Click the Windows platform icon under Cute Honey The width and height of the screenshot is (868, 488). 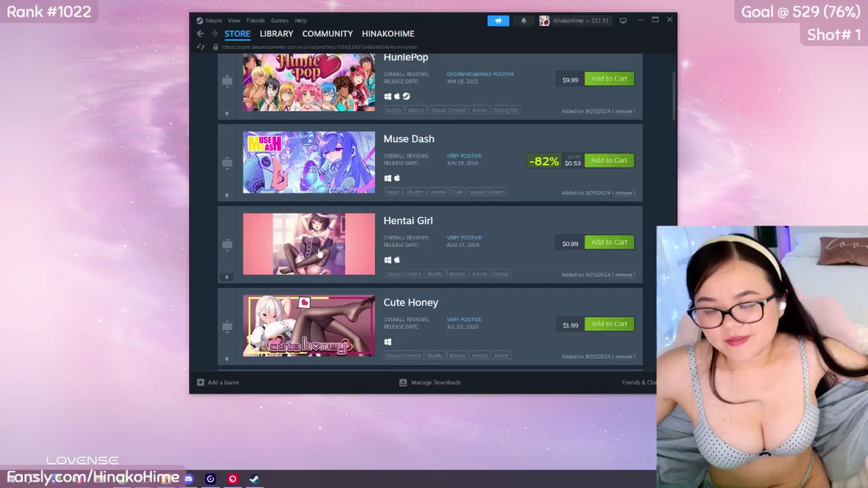click(387, 342)
